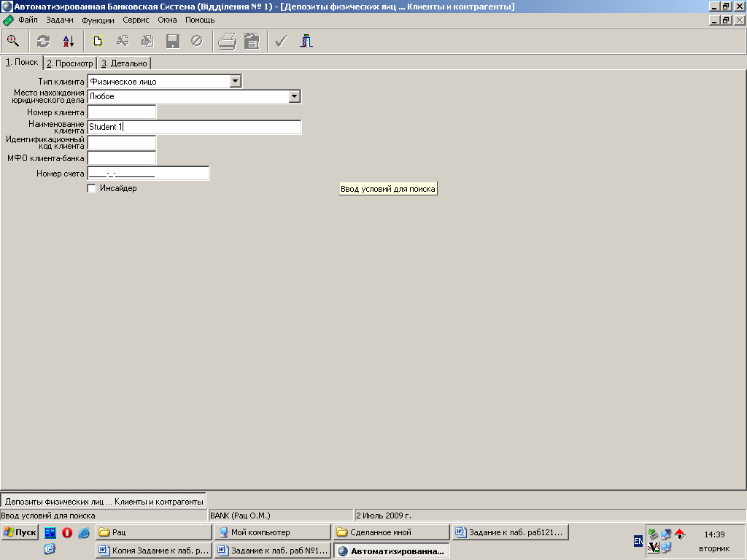Screen dimensions: 747x560
Task: Click the Номер клиента input field
Action: click(x=122, y=112)
